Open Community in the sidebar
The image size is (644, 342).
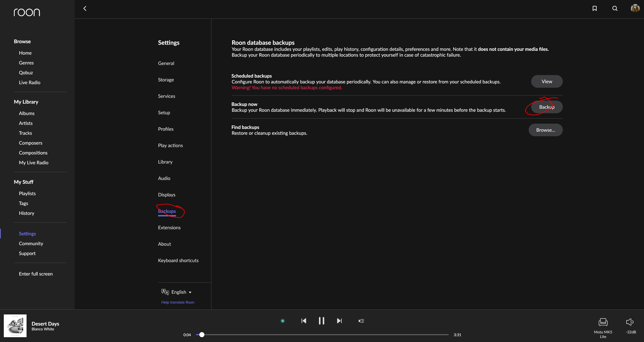click(31, 243)
